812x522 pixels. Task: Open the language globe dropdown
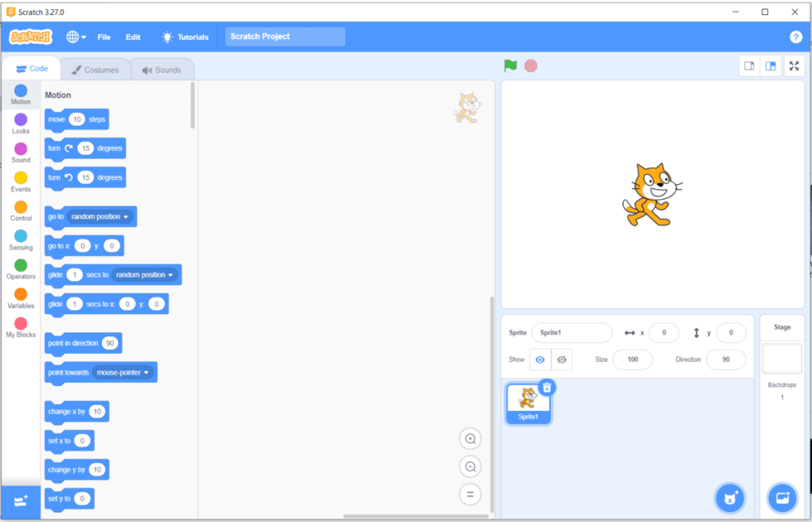point(75,36)
